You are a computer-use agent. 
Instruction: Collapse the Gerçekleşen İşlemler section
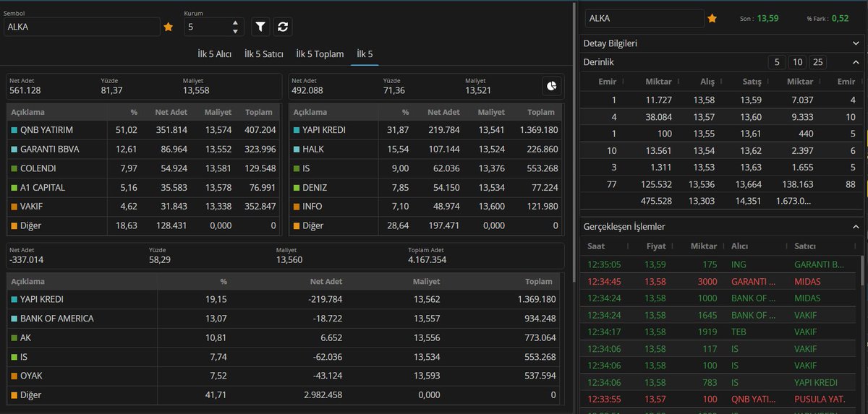pos(856,226)
